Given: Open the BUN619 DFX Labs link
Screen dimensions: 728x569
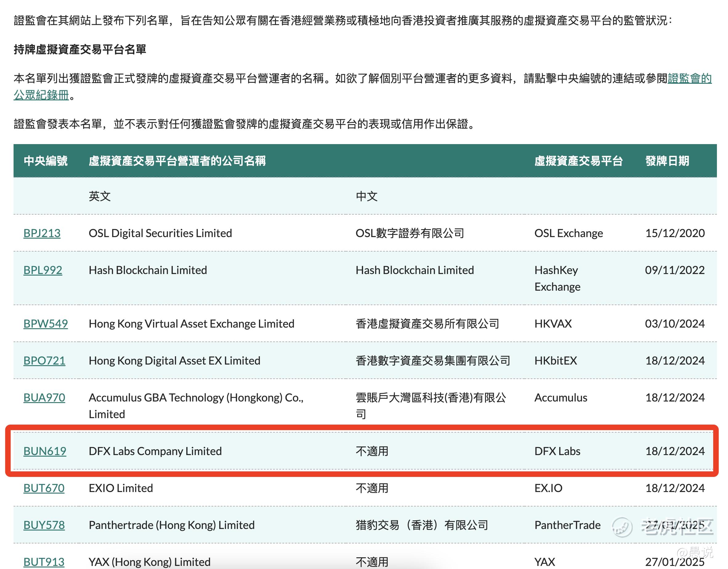Looking at the screenshot, I should [x=45, y=451].
